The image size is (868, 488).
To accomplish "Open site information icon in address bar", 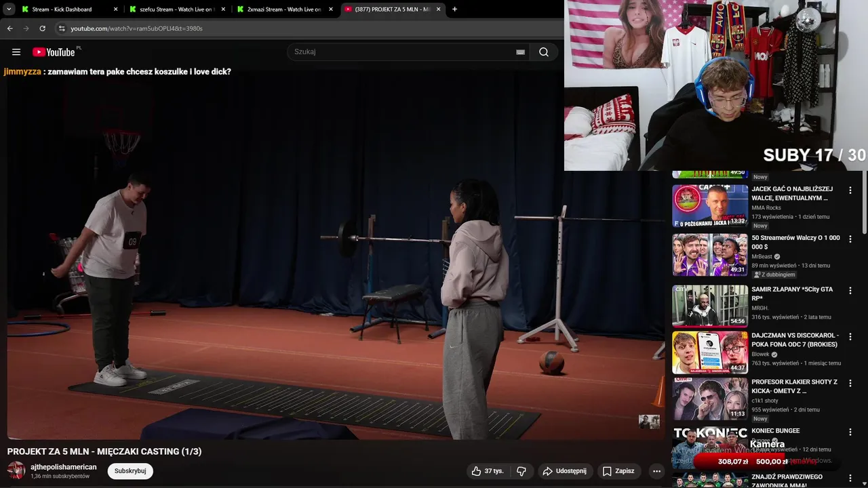I will (62, 28).
